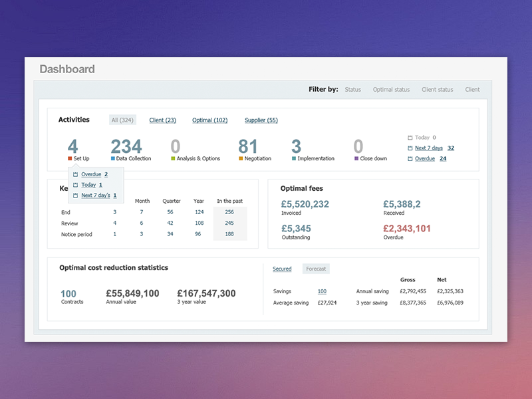Open the Optimal status filter
The width and height of the screenshot is (532, 399).
391,90
